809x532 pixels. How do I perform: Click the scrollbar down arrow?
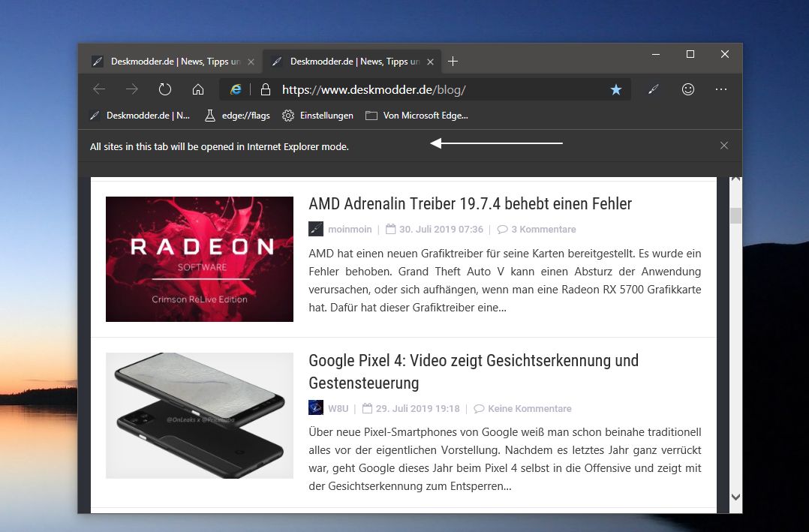pos(735,497)
